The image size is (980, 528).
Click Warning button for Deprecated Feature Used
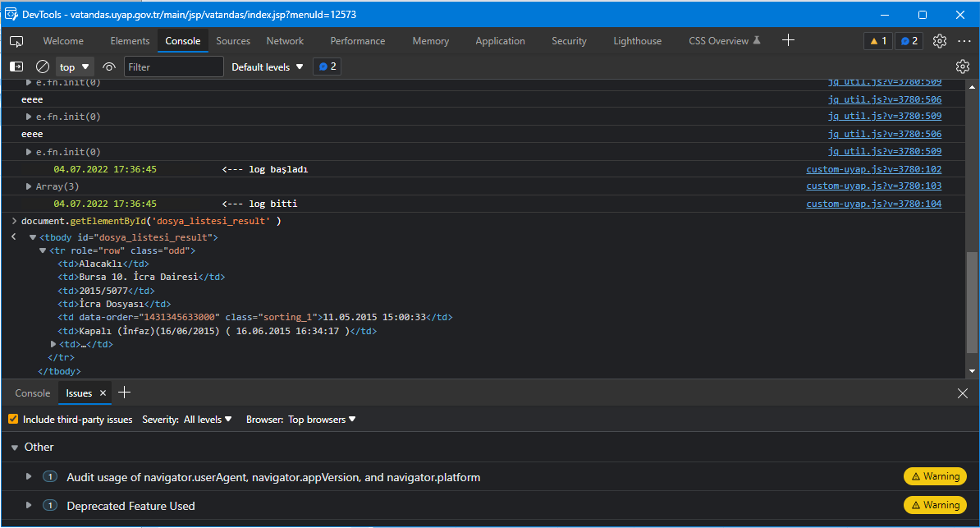[x=935, y=505]
